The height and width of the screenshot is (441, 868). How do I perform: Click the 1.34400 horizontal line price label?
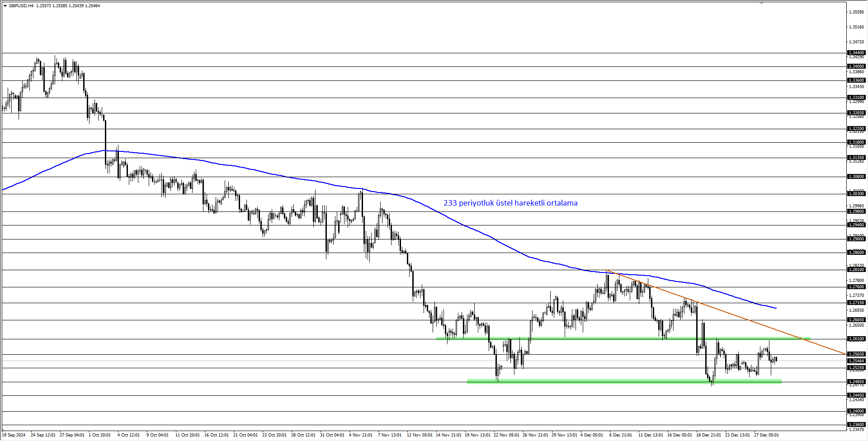(856, 53)
